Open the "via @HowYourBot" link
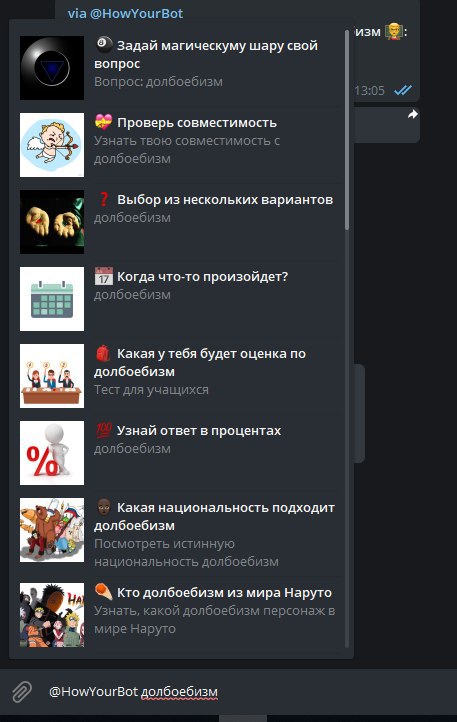Screen dimensions: 457x722 [x=125, y=14]
